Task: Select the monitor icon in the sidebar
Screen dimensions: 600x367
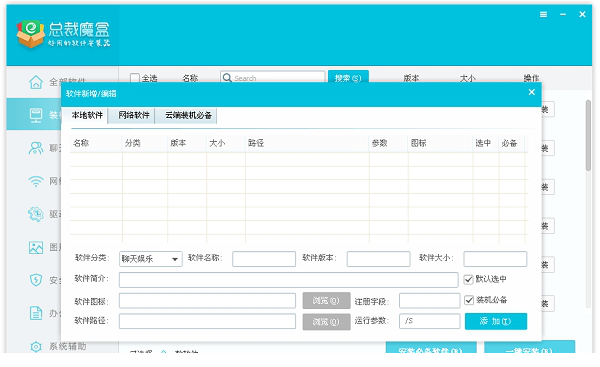Action: pos(36,115)
